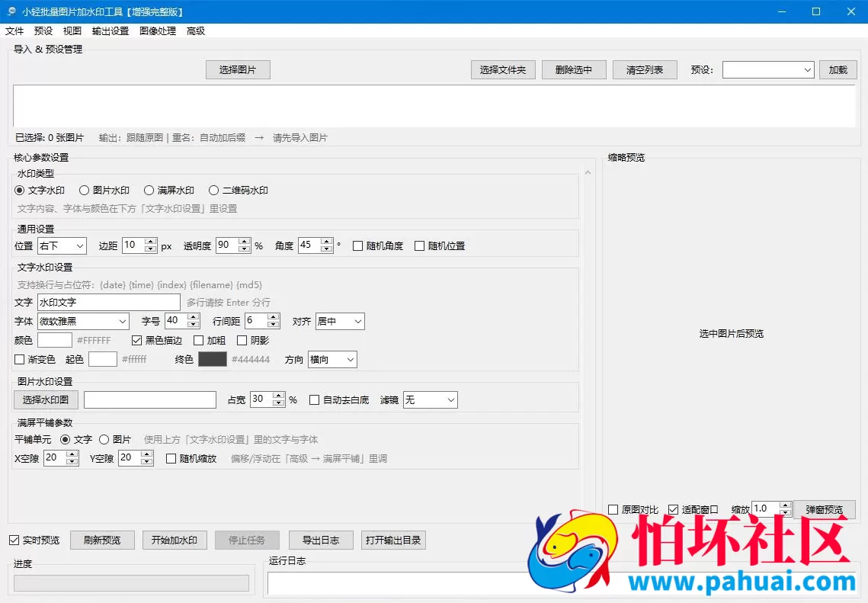Click the 导出日志 button
The image size is (868, 603).
[321, 540]
